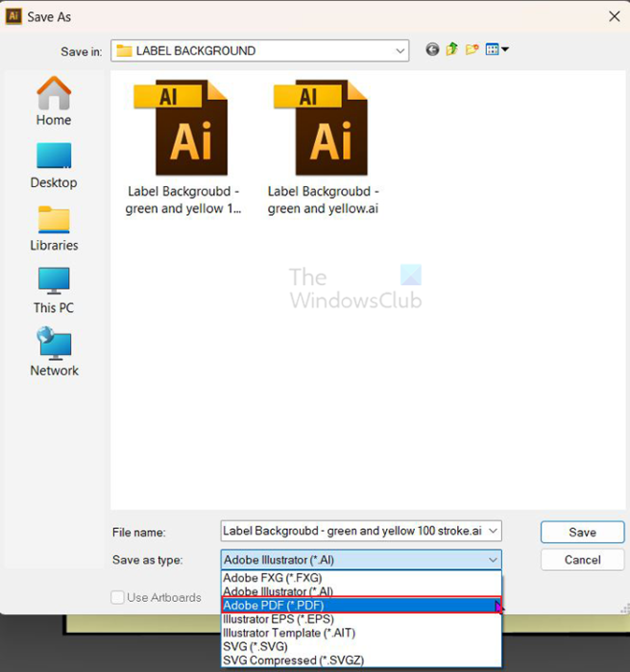This screenshot has height=672, width=630.
Task: Choose Illustrator EPS (*.EPS) format
Action: click(x=361, y=619)
